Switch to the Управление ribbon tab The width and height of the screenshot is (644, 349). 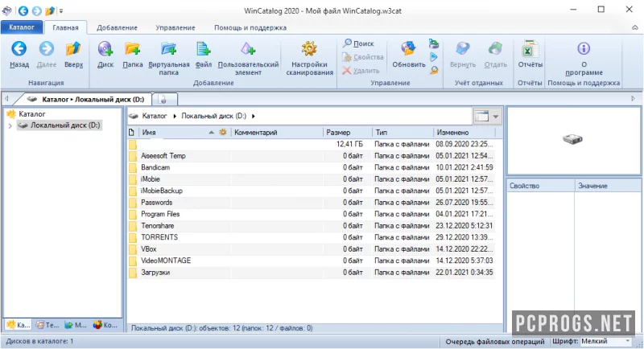pos(175,27)
